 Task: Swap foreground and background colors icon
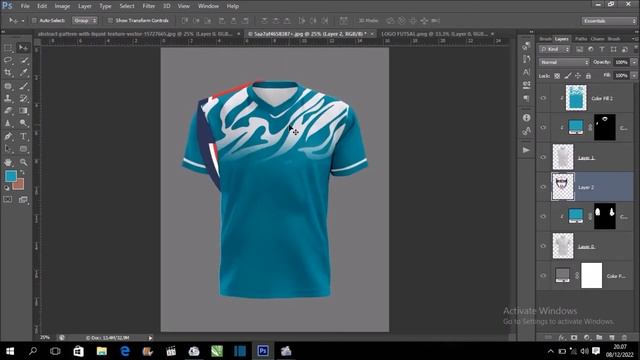pyautogui.click(x=22, y=172)
